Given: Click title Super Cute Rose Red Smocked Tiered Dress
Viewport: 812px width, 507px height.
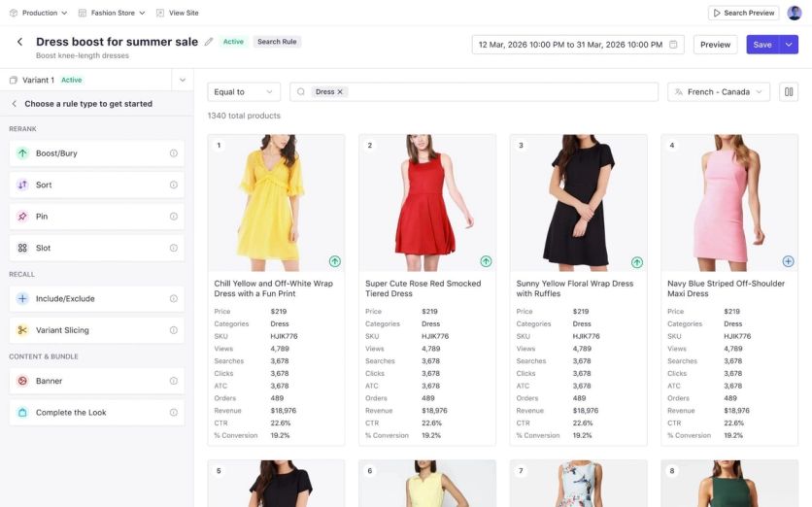Looking at the screenshot, I should (423, 288).
